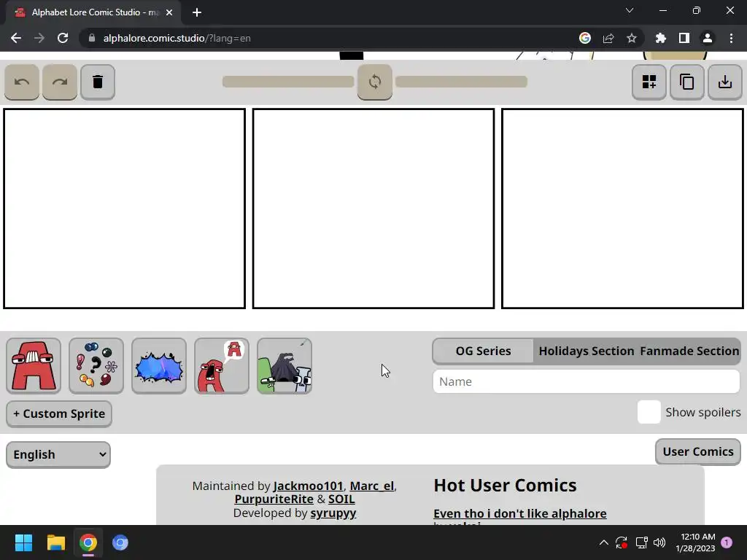
Task: Reload the current page
Action: tap(63, 38)
